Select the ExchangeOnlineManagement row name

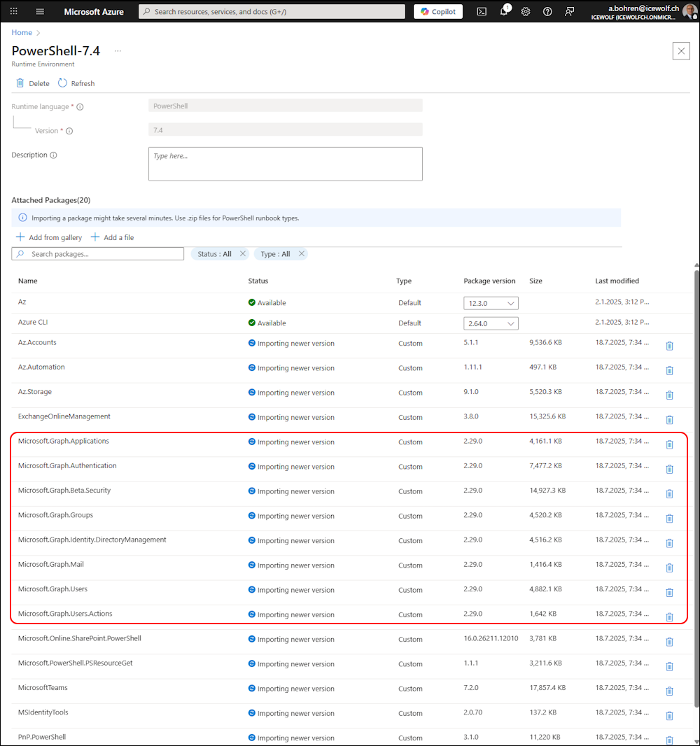tap(64, 416)
